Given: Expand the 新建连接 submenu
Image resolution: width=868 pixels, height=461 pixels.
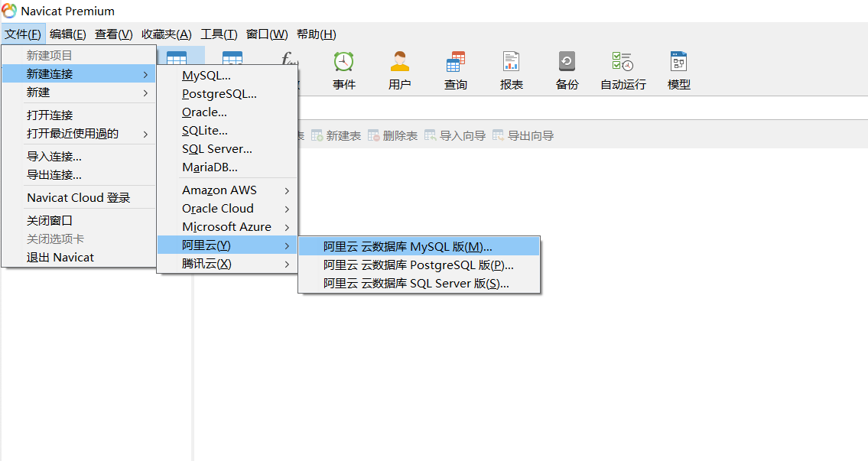Looking at the screenshot, I should click(79, 73).
